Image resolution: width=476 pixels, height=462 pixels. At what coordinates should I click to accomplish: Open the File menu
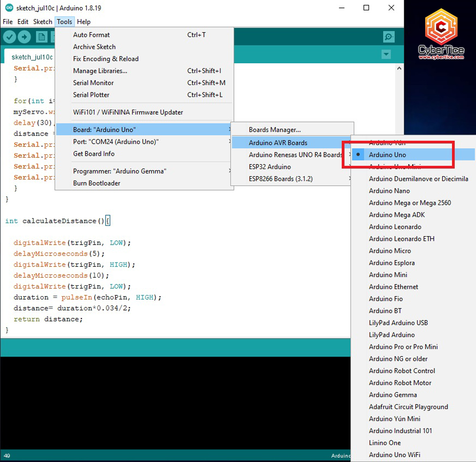click(x=7, y=22)
